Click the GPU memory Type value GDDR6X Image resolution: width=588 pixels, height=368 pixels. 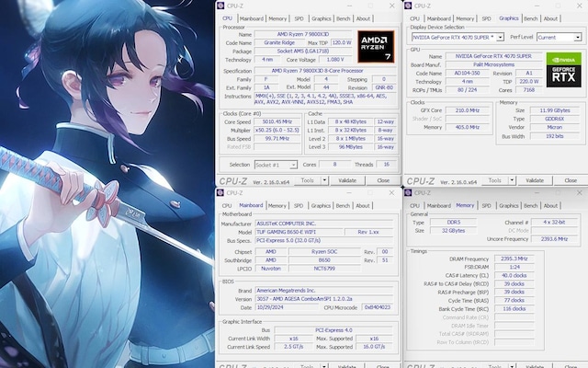(555, 119)
